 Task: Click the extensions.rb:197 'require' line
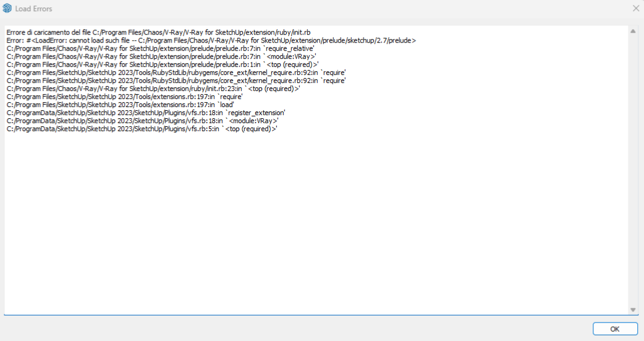coord(125,97)
